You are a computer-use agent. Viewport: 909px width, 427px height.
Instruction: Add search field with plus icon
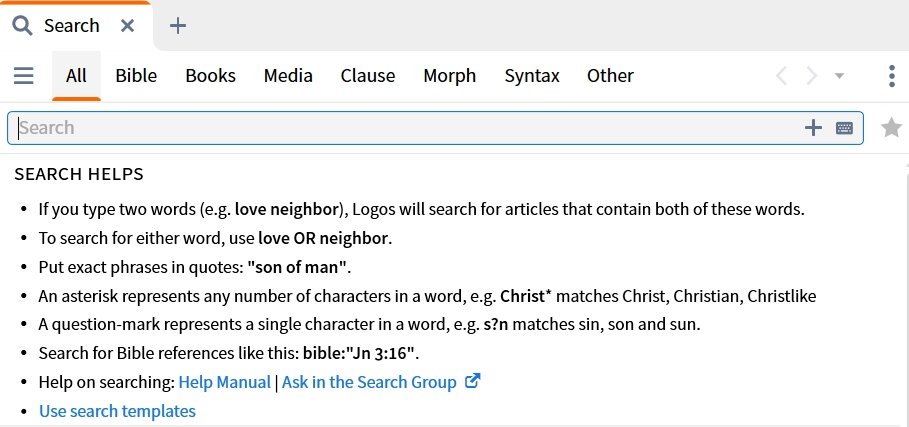pos(813,127)
